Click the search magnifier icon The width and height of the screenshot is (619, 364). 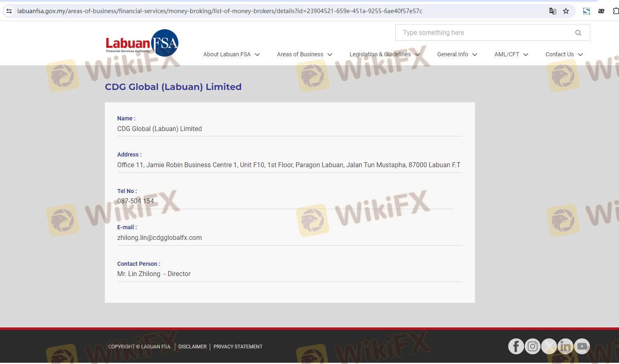[578, 33]
